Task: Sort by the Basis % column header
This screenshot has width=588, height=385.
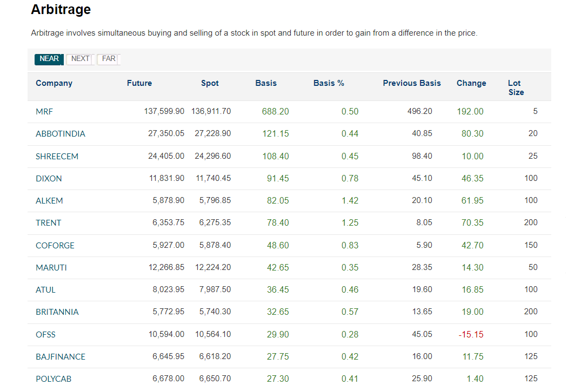Action: pyautogui.click(x=329, y=83)
